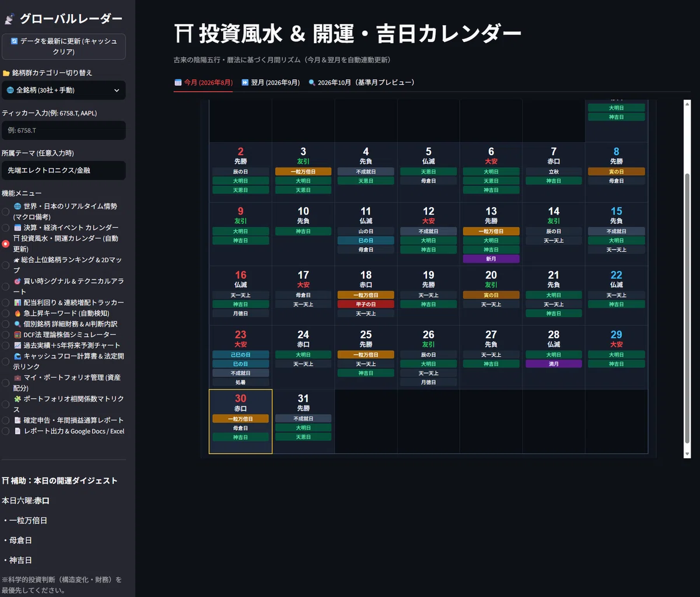Click the calendar's vertical scrollbar thumb
Screen dimensions: 700x597
(x=687, y=310)
